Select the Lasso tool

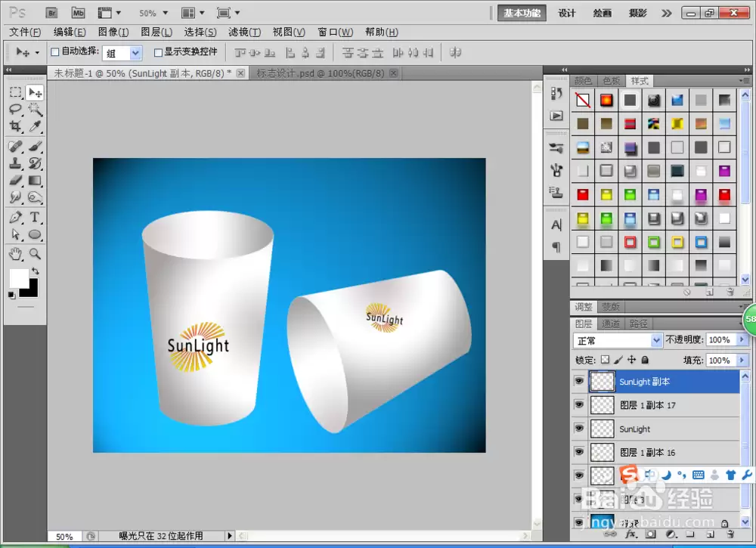(15, 110)
